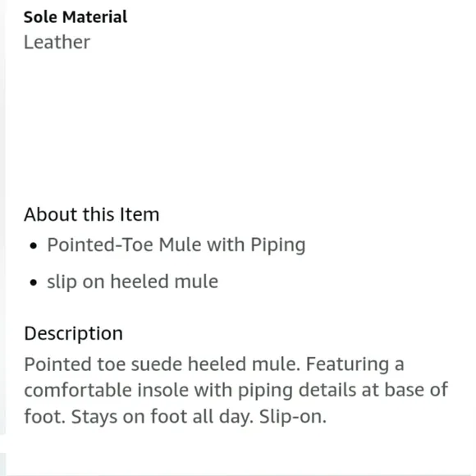Select the Leather value text
The width and height of the screenshot is (476, 476).
tap(57, 42)
